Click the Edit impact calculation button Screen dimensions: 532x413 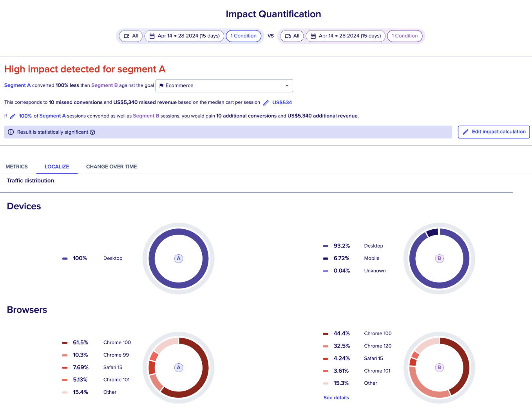(494, 132)
